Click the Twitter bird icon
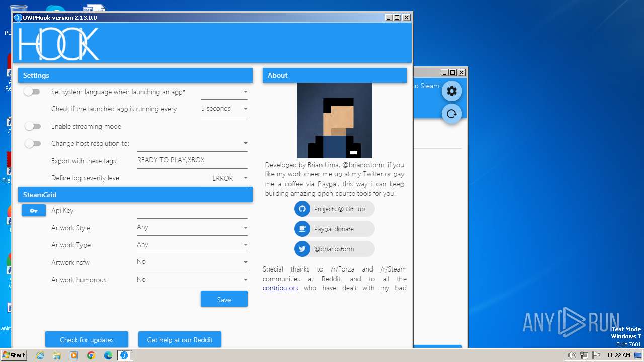The height and width of the screenshot is (362, 644). click(302, 249)
